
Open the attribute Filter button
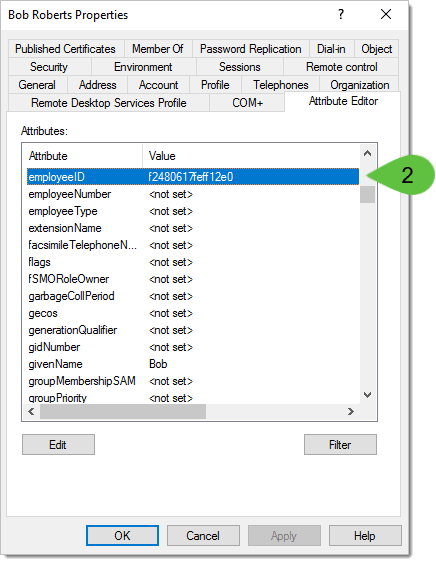(340, 445)
